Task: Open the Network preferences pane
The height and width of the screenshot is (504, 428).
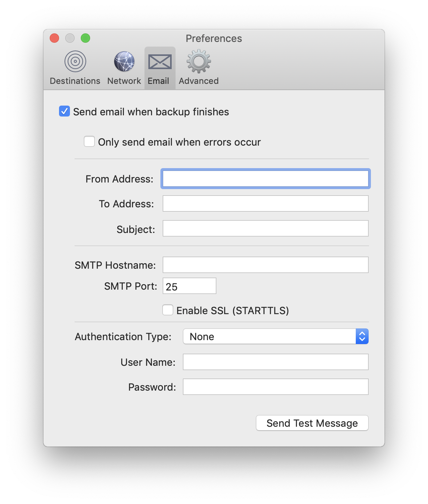Action: 124,68
